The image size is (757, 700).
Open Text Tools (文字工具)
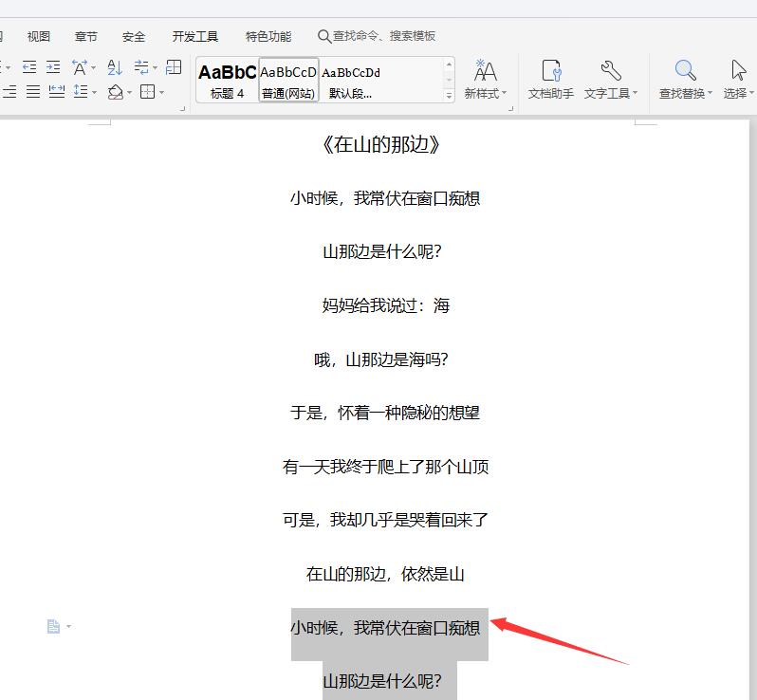pos(610,80)
